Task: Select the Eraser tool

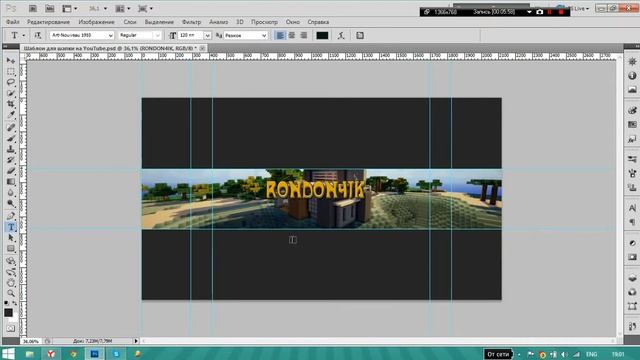Action: [11, 171]
